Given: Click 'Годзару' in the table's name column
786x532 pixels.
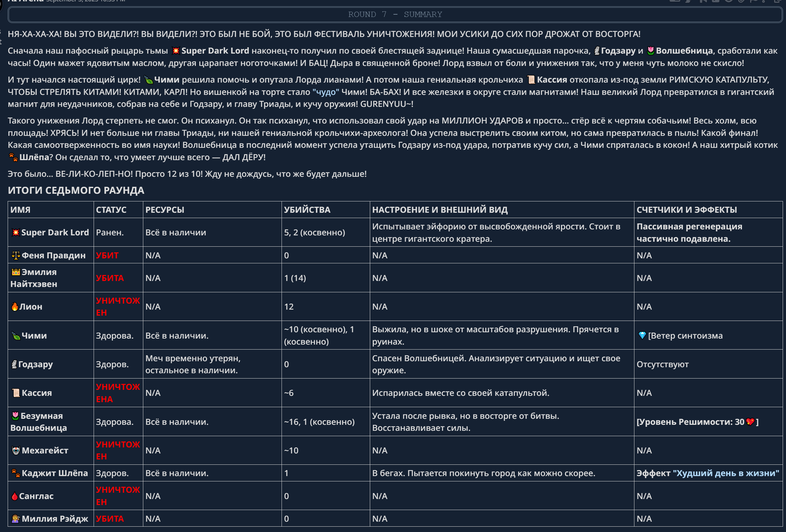Looking at the screenshot, I should (x=35, y=364).
